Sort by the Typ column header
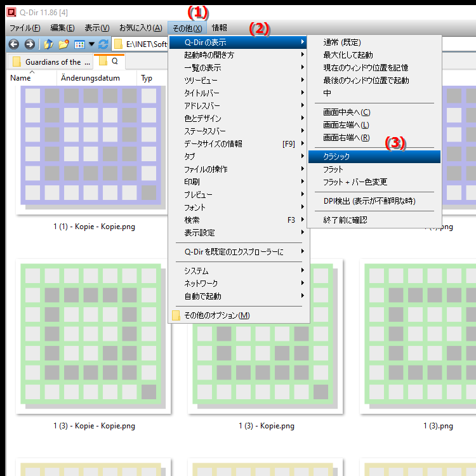The image size is (476, 476). tap(152, 78)
